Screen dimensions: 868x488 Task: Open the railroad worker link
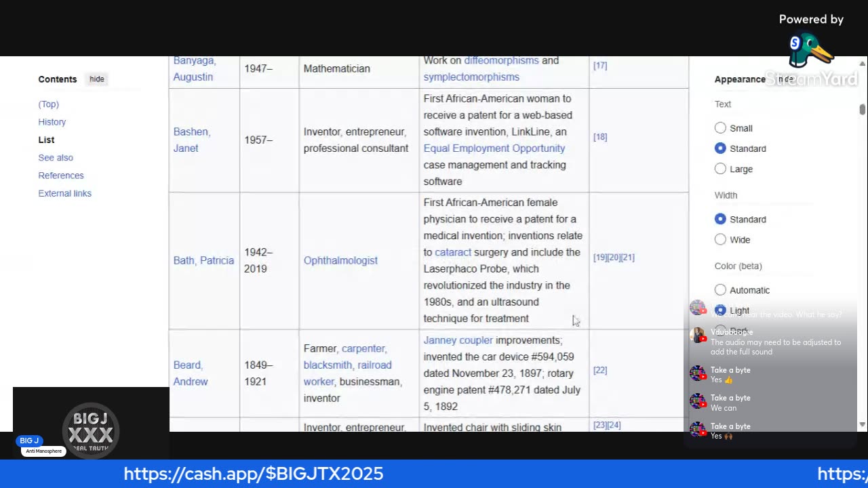click(348, 373)
